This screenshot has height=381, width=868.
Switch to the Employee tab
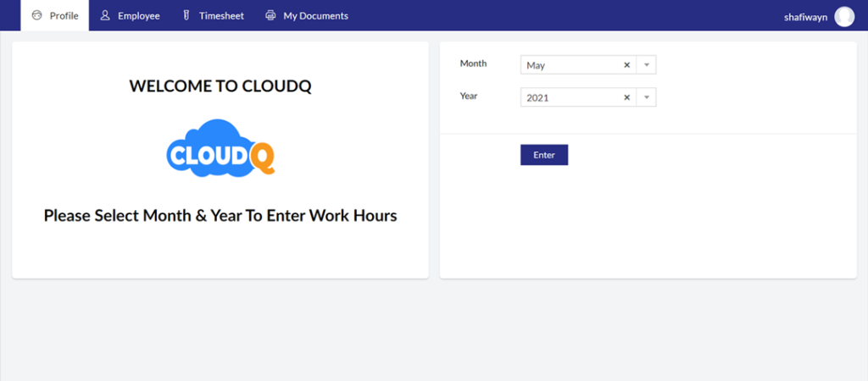point(138,15)
